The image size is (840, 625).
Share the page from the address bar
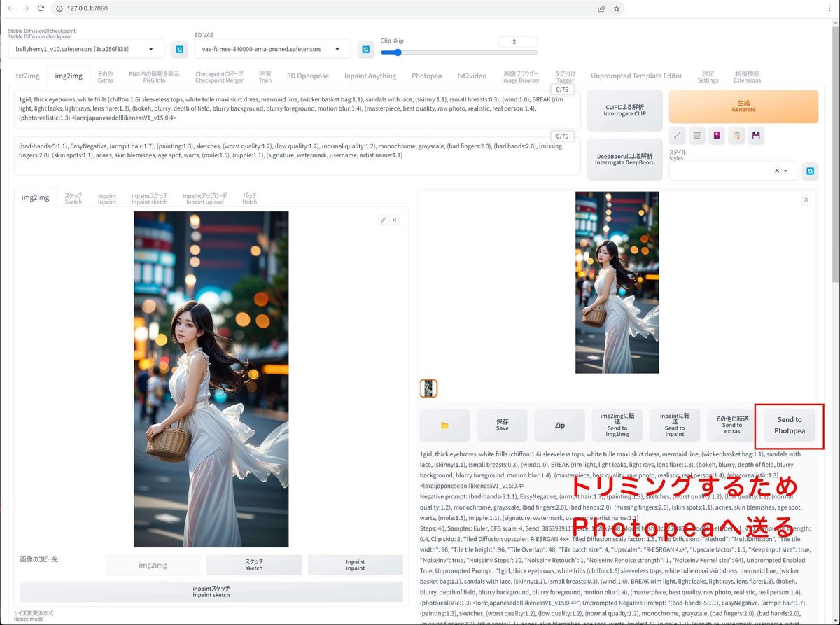tap(601, 8)
